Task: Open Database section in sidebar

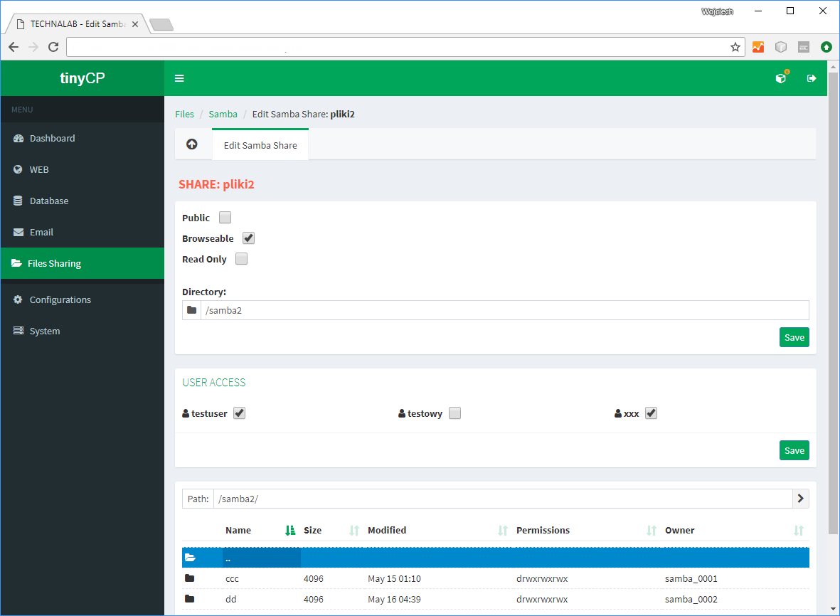Action: (83, 201)
